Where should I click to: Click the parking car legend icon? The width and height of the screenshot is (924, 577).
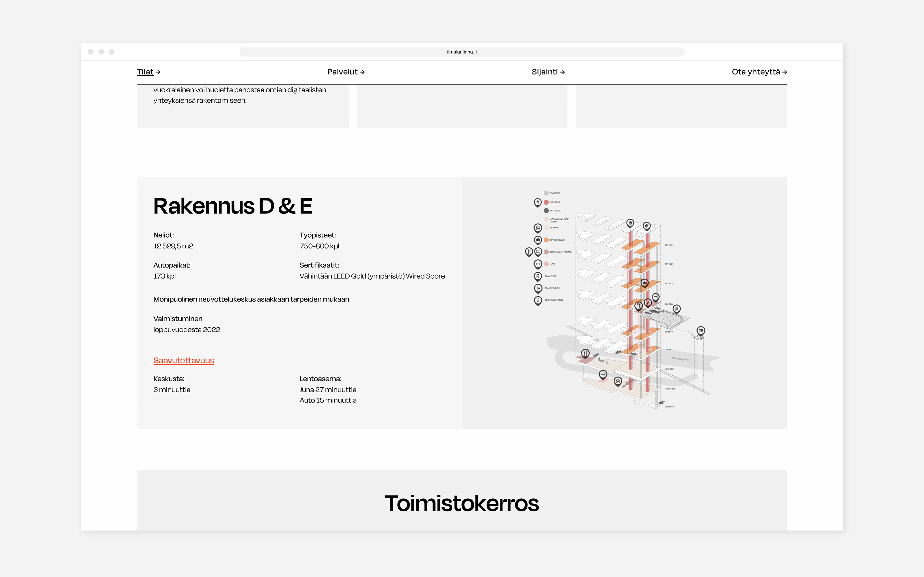538,228
